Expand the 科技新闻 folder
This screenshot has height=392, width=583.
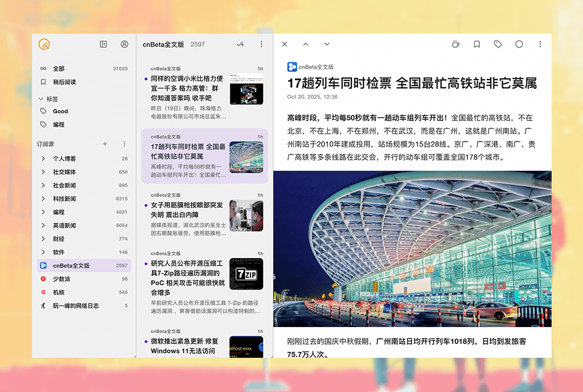click(x=43, y=199)
